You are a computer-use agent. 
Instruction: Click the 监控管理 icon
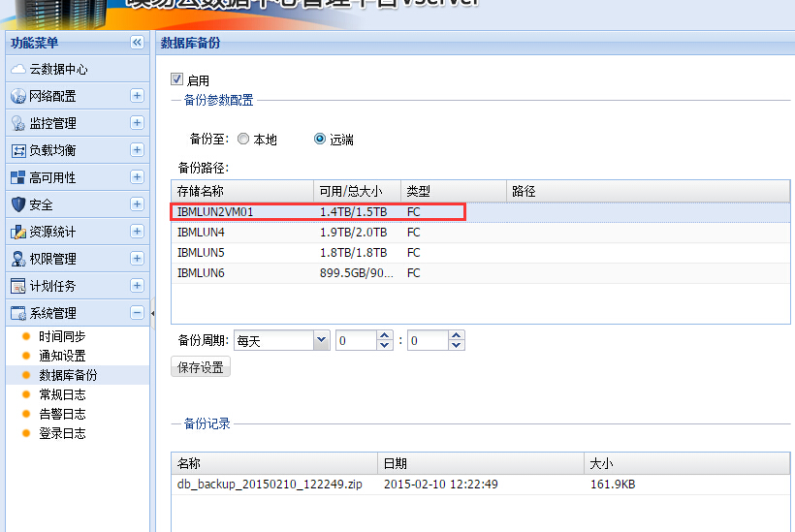point(17,123)
